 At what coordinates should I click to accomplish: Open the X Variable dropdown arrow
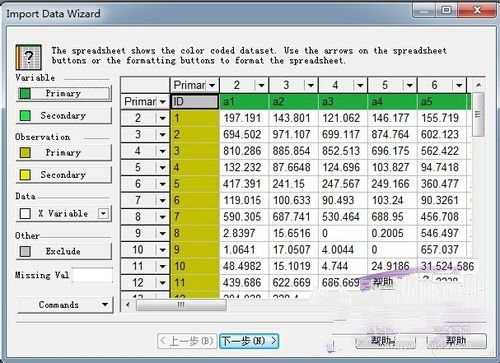(104, 213)
